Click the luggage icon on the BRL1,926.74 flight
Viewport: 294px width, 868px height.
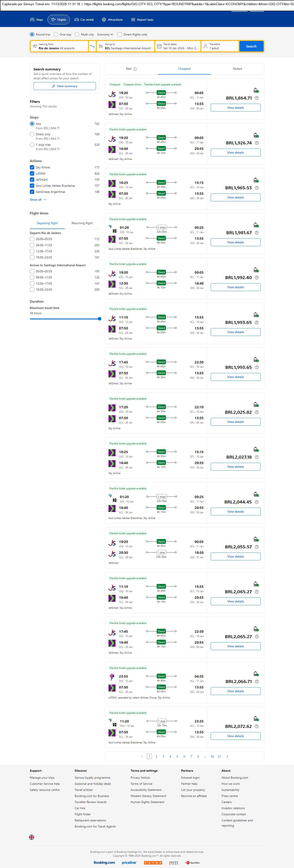pos(256,136)
